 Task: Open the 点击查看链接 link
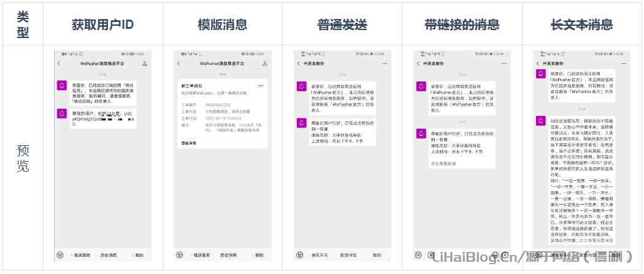tap(443, 163)
